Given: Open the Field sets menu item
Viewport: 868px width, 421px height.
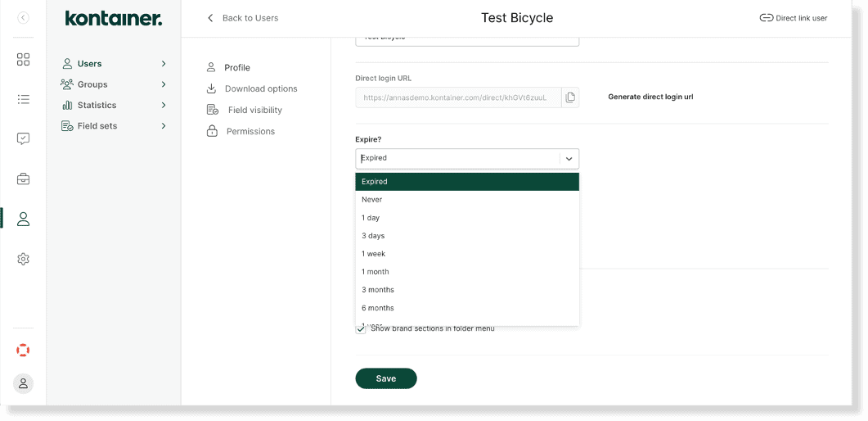Looking at the screenshot, I should [97, 126].
